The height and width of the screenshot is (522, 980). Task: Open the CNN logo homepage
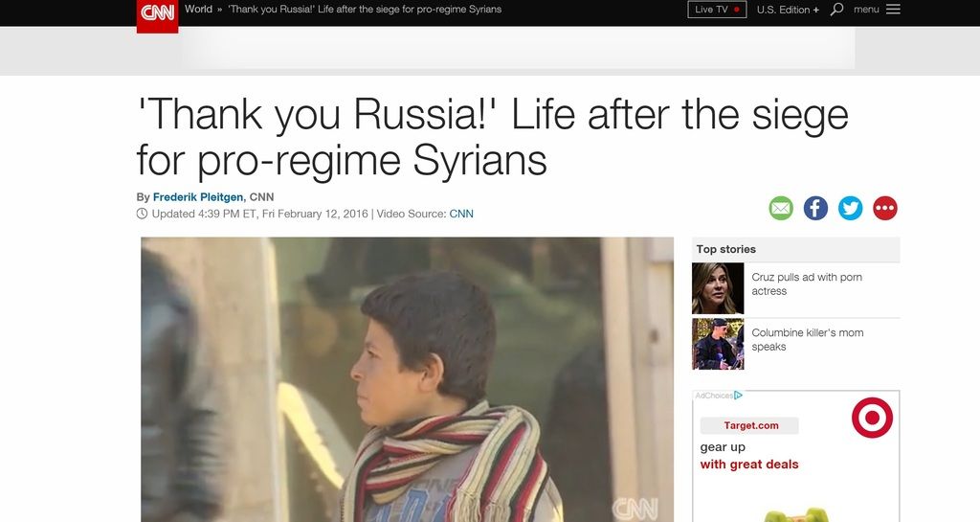pos(157,15)
